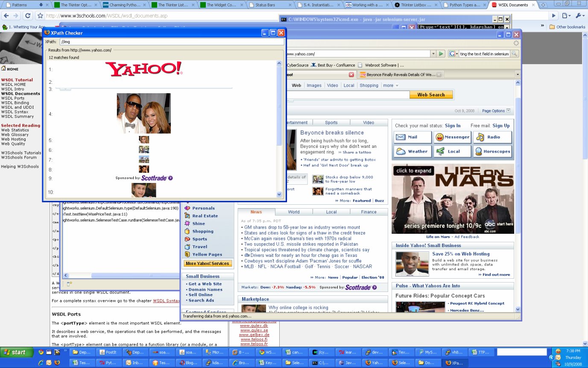Click the Sign In mail link

point(453,126)
